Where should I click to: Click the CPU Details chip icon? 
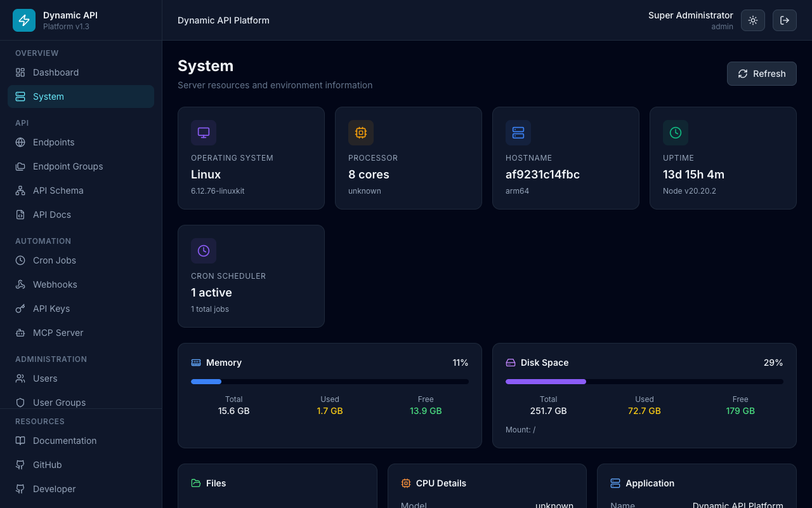406,483
